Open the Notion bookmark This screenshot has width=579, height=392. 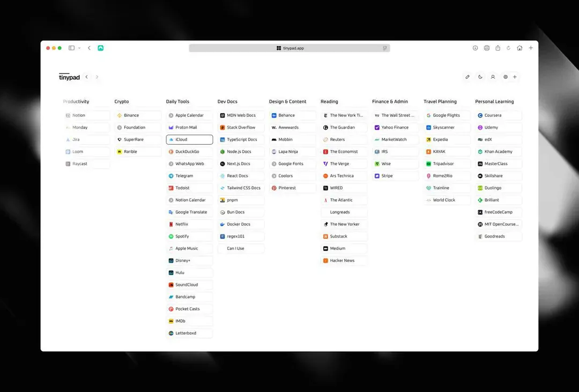86,115
